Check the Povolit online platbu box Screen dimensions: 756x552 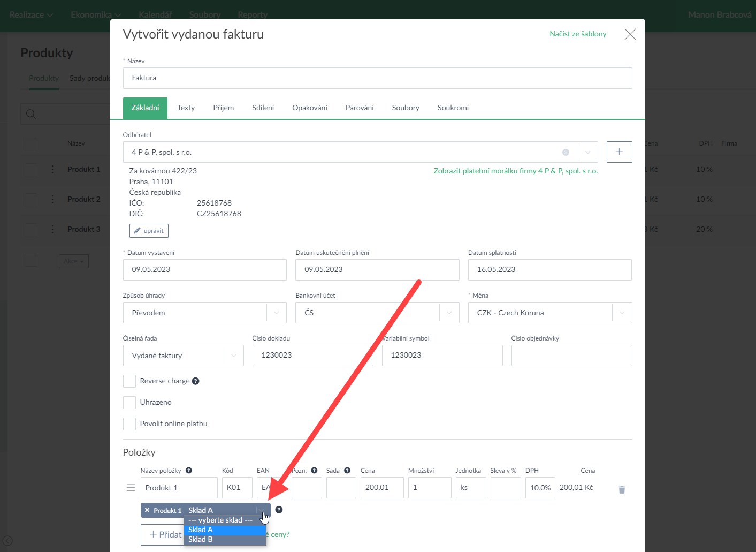pyautogui.click(x=129, y=424)
